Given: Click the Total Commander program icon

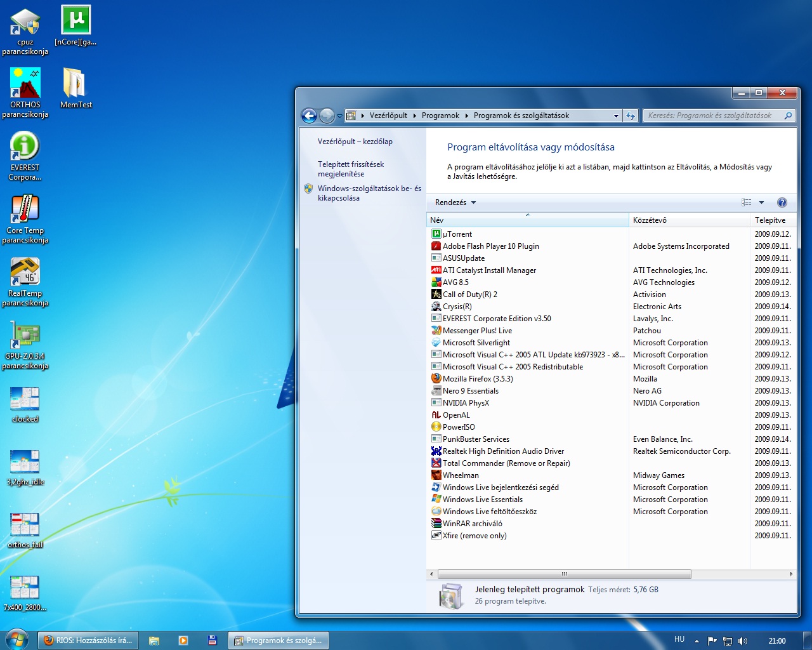Looking at the screenshot, I should pos(436,463).
